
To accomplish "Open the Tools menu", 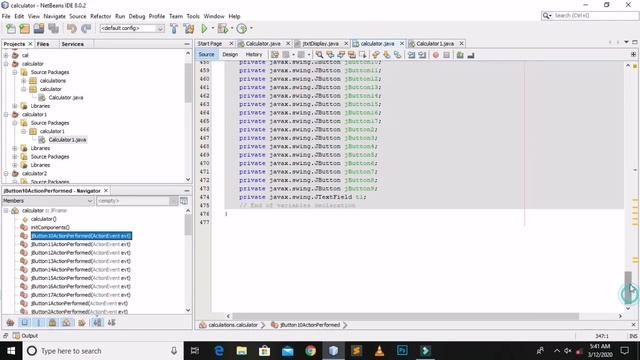I will point(193,16).
